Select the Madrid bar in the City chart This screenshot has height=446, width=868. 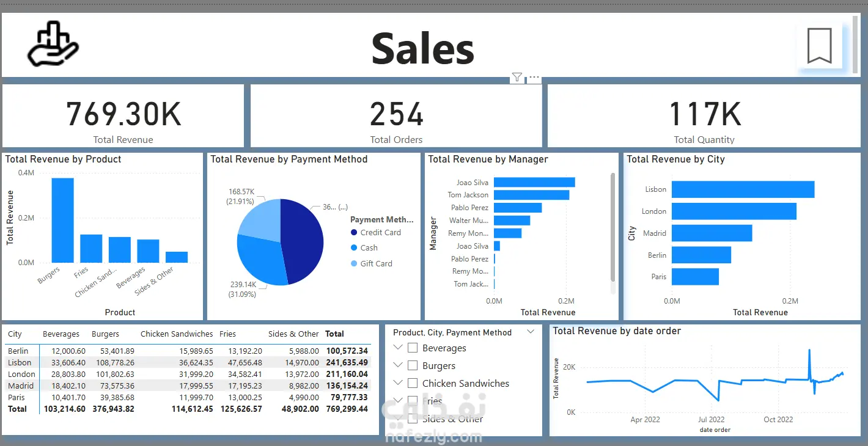pos(712,233)
